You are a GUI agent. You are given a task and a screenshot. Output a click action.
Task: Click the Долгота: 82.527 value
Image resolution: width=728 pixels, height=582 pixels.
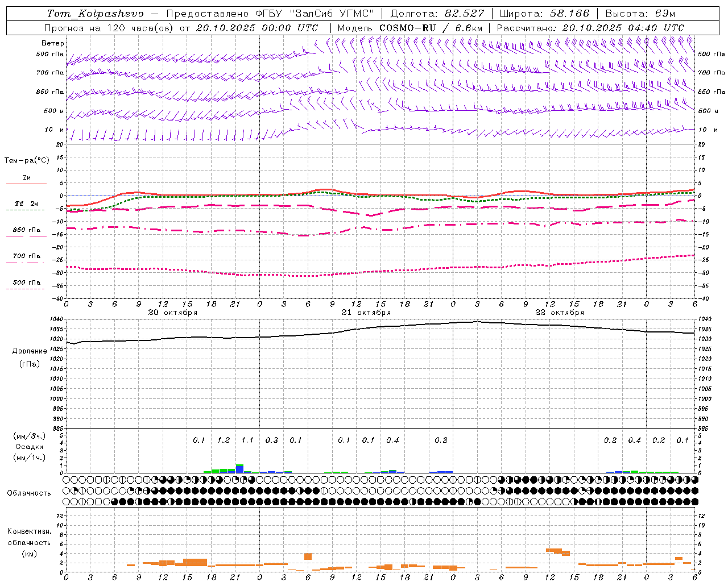click(437, 14)
